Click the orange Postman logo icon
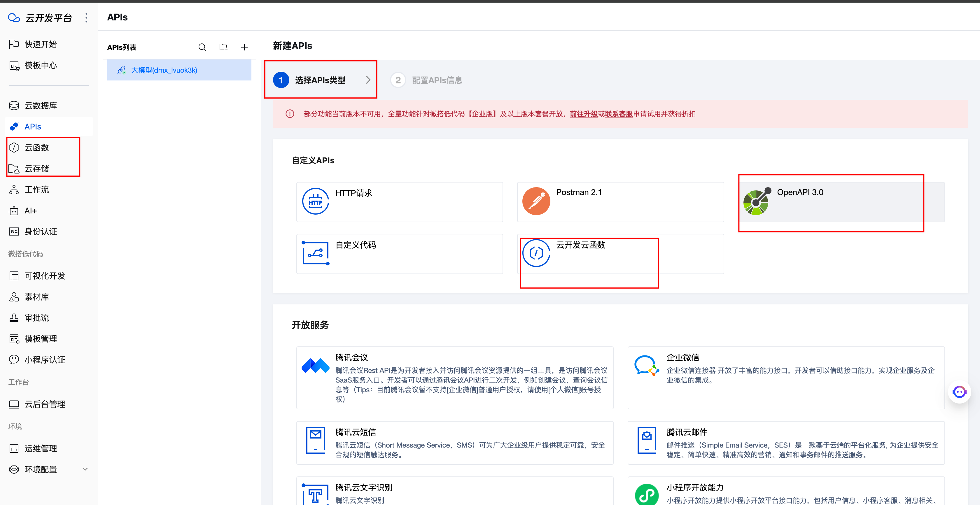The width and height of the screenshot is (980, 505). [x=536, y=201]
